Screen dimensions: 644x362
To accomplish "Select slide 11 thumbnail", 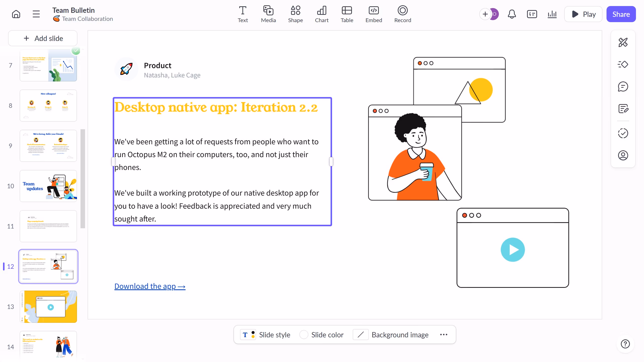I will tap(48, 226).
